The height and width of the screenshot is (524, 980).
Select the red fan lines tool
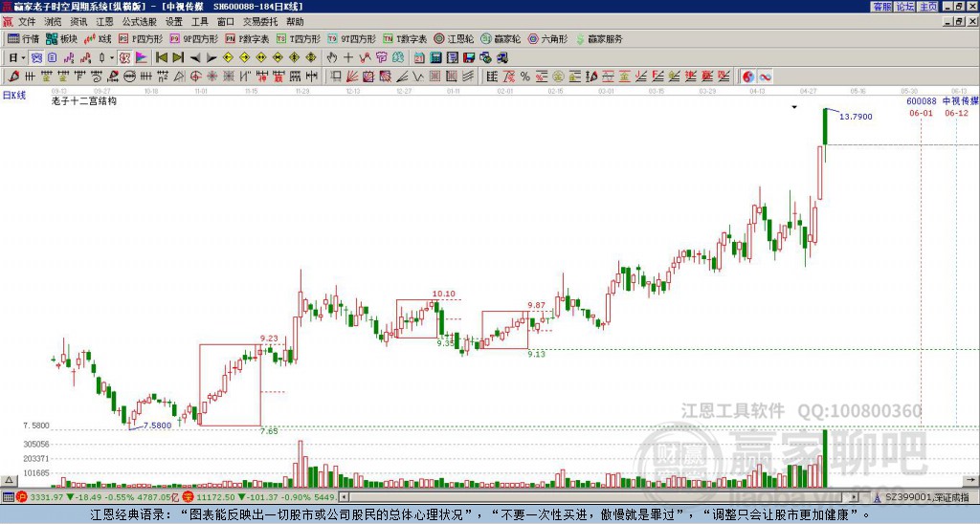[352, 76]
